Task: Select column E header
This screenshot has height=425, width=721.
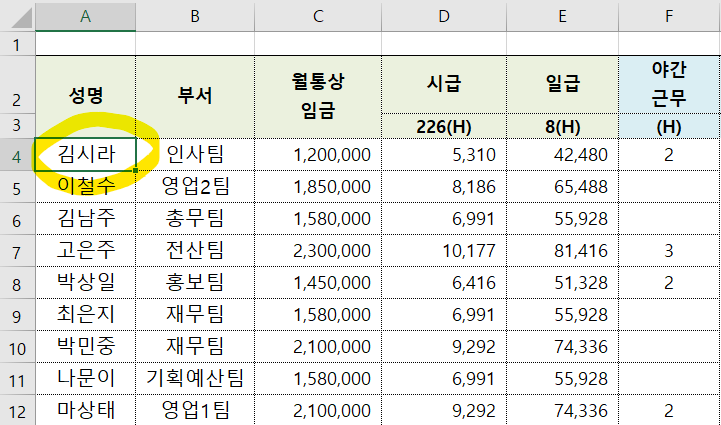Action: 562,16
